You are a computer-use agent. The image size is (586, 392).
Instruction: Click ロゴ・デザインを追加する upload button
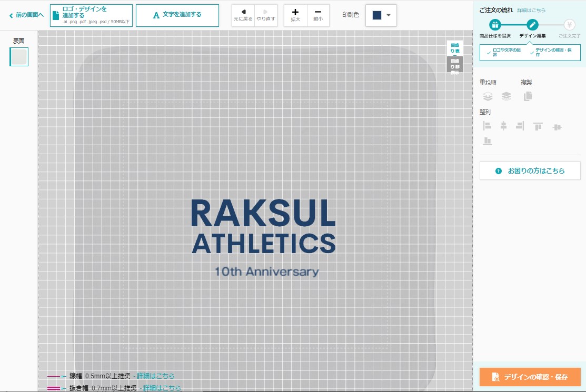tap(91, 15)
